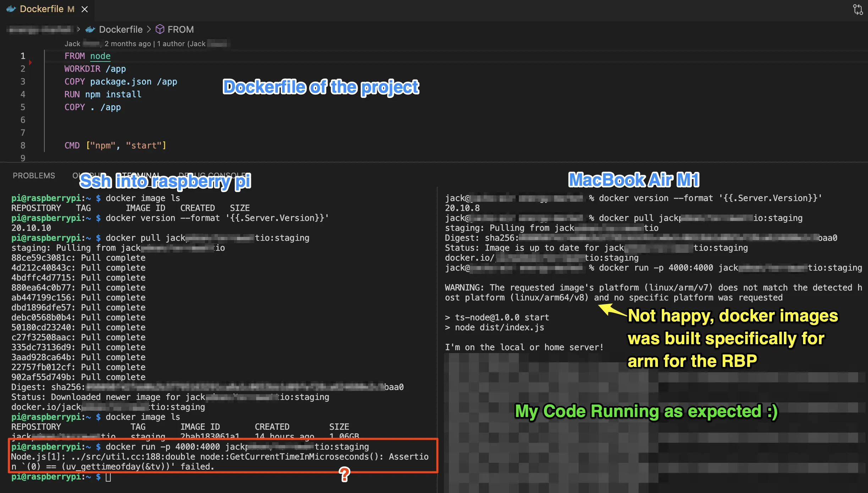Expand the chevron after the blurred folder breadcrumb
Viewport: 868px width, 493px height.
pos(78,29)
